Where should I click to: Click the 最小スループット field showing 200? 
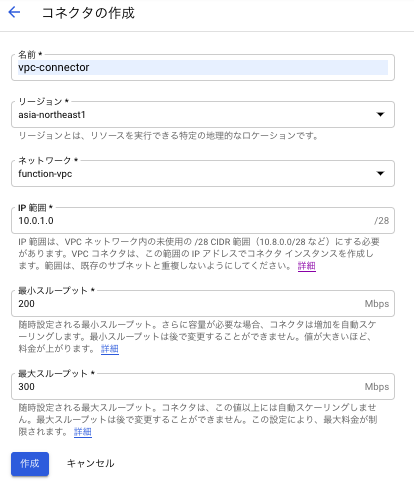tap(203, 304)
